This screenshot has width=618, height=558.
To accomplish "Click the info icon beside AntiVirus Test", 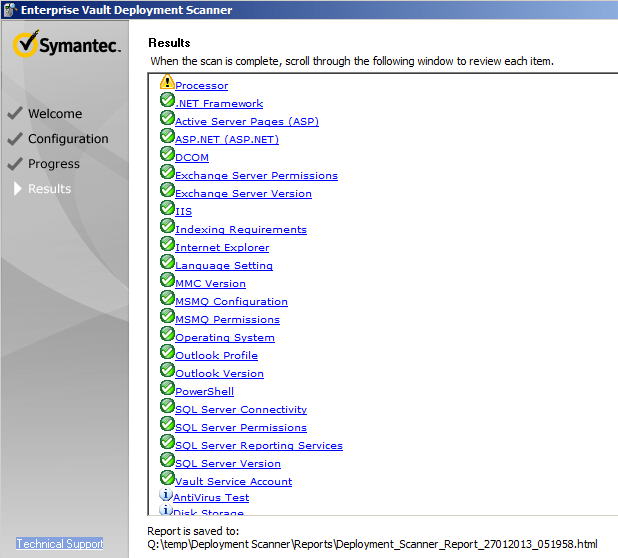I will tap(166, 494).
